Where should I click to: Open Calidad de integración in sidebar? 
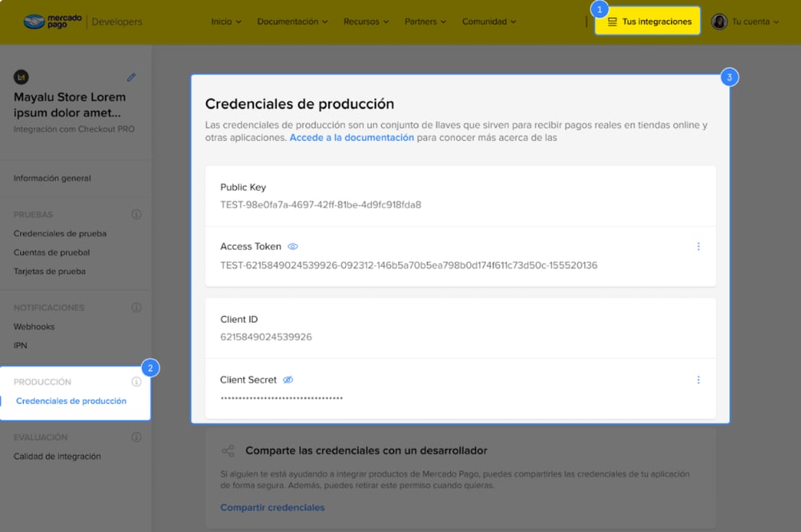(57, 457)
